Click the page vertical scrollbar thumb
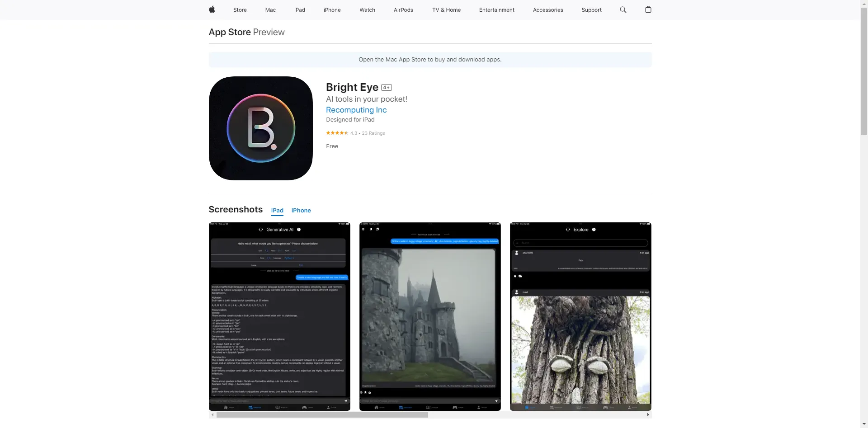This screenshot has height=428, width=868. 864,68
